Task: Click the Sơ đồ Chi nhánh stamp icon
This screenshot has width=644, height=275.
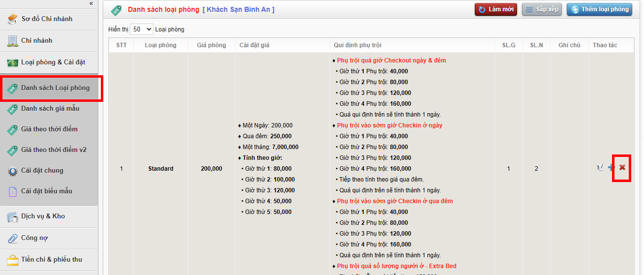Action: pyautogui.click(x=12, y=19)
